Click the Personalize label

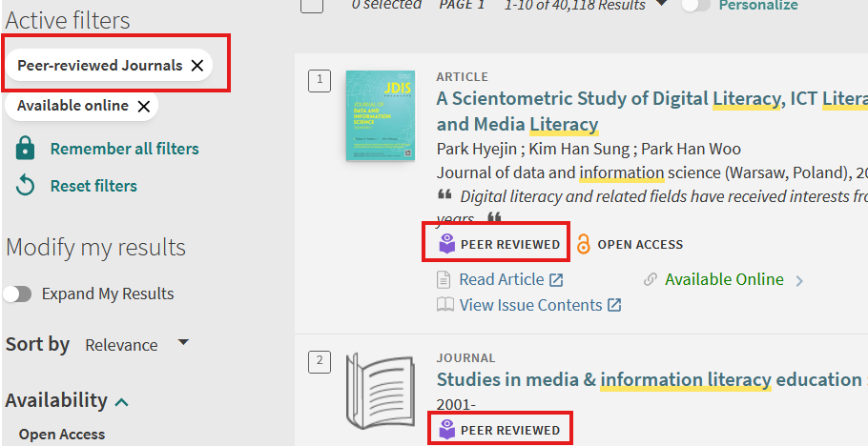[x=758, y=5]
